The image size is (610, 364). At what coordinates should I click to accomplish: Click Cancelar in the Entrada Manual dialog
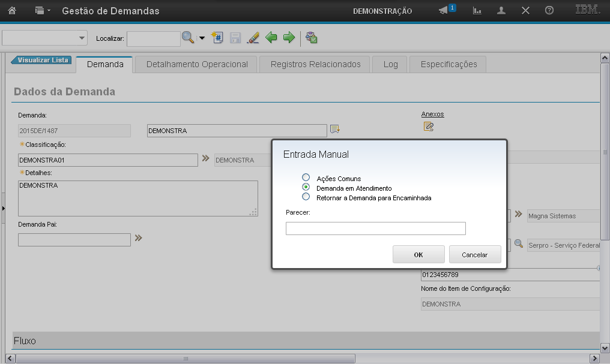[x=474, y=254]
